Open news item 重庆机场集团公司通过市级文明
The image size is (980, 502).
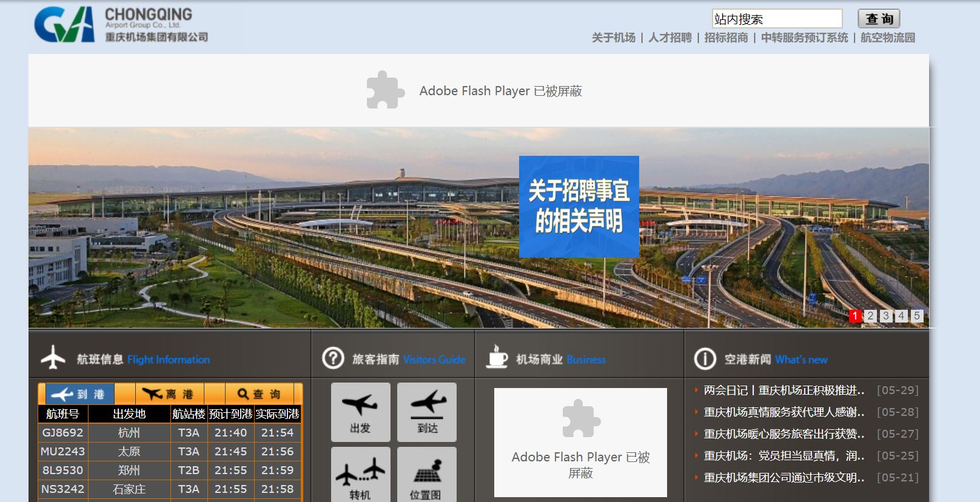coord(784,478)
